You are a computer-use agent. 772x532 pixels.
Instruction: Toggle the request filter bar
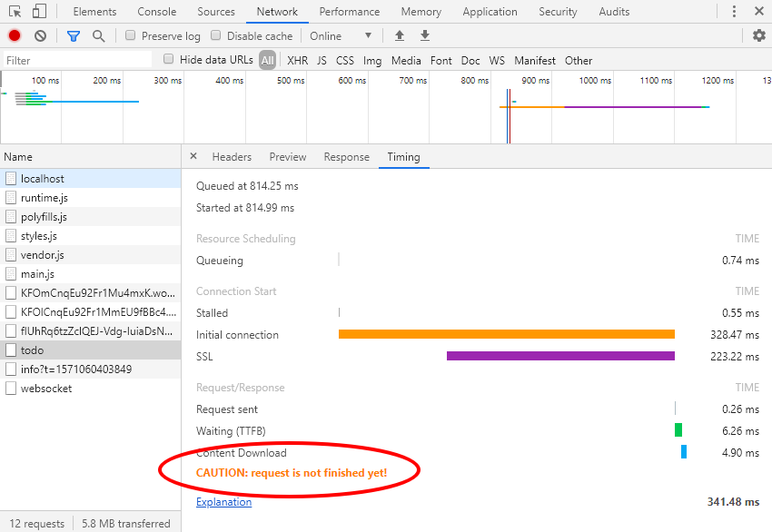pos(74,34)
